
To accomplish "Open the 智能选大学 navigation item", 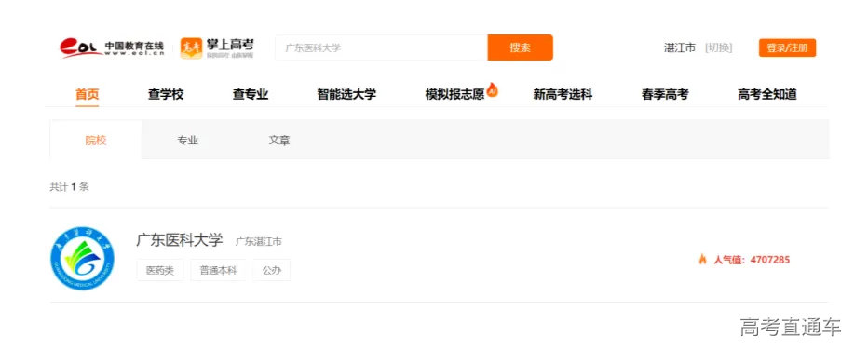I will pos(346,95).
